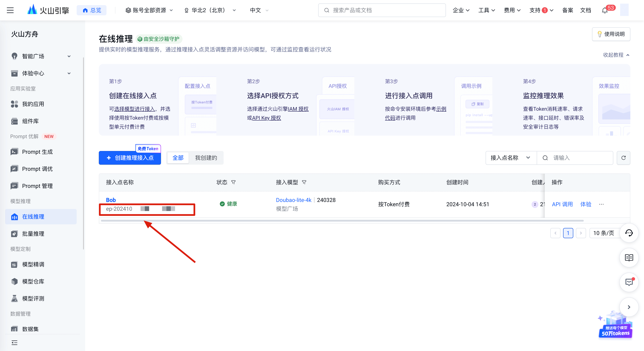Focus the 搜索产品或文档 search box
This screenshot has width=644, height=351.
pyautogui.click(x=382, y=10)
